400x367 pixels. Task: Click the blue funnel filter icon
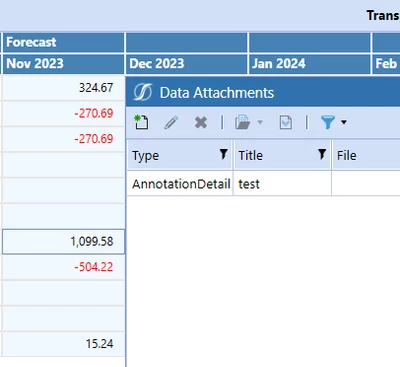pyautogui.click(x=328, y=122)
